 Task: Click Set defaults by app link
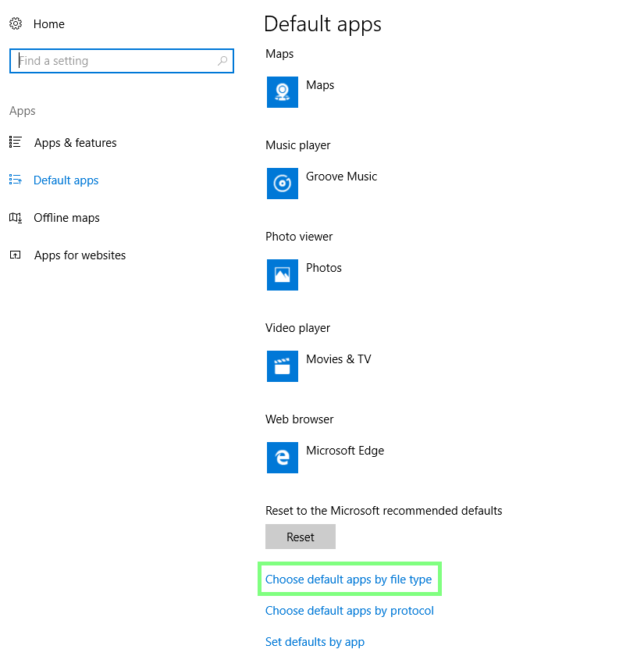315,642
